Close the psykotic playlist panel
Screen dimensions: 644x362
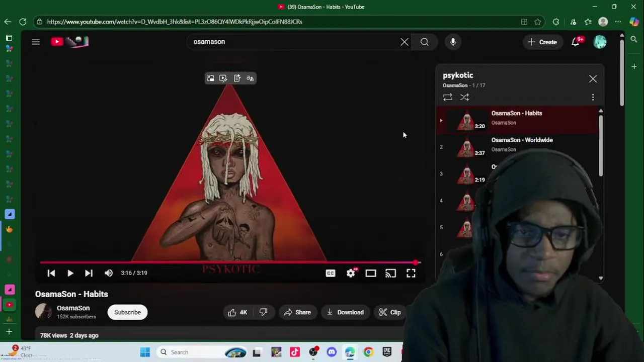[x=593, y=79]
